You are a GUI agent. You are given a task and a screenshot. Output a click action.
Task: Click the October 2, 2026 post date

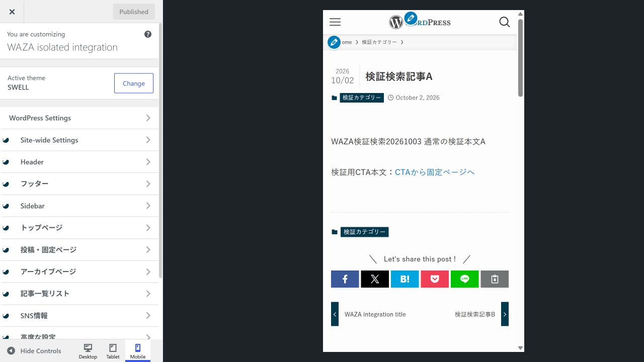tap(418, 98)
